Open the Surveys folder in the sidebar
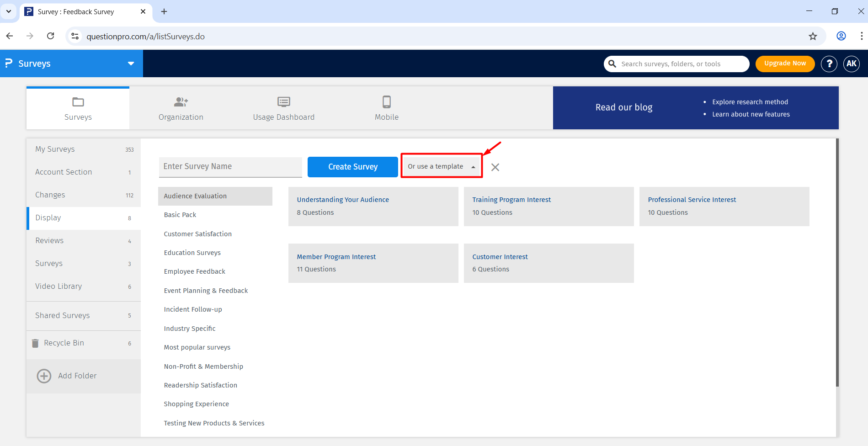Viewport: 868px width, 446px height. [84, 264]
